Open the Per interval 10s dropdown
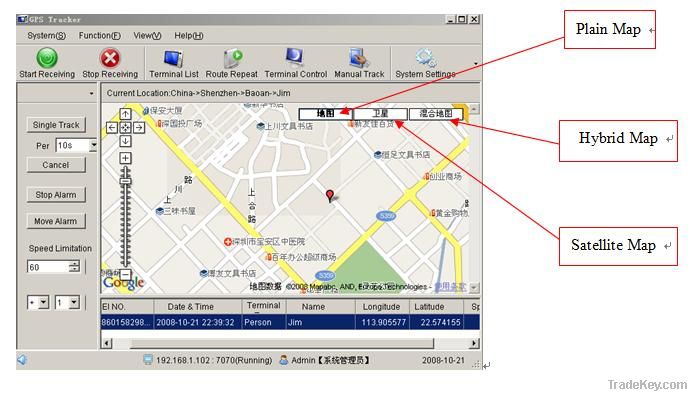The image size is (690, 394). click(x=93, y=145)
